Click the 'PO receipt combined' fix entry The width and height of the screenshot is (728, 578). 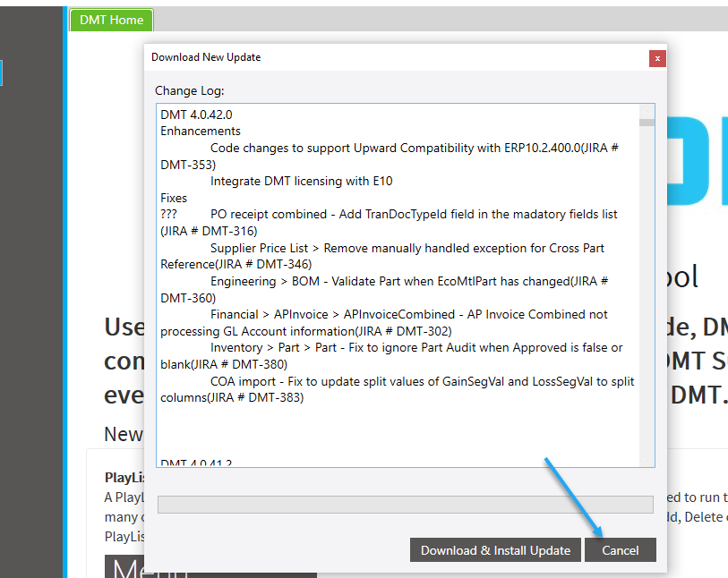point(389,223)
